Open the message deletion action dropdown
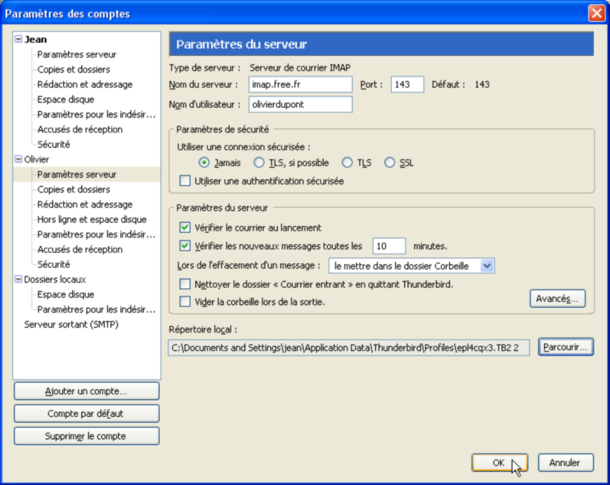610x485 pixels. [487, 266]
